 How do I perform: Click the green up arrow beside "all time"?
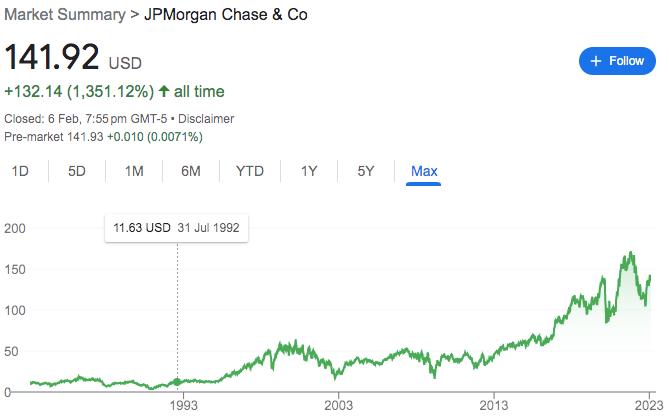pyautogui.click(x=164, y=91)
